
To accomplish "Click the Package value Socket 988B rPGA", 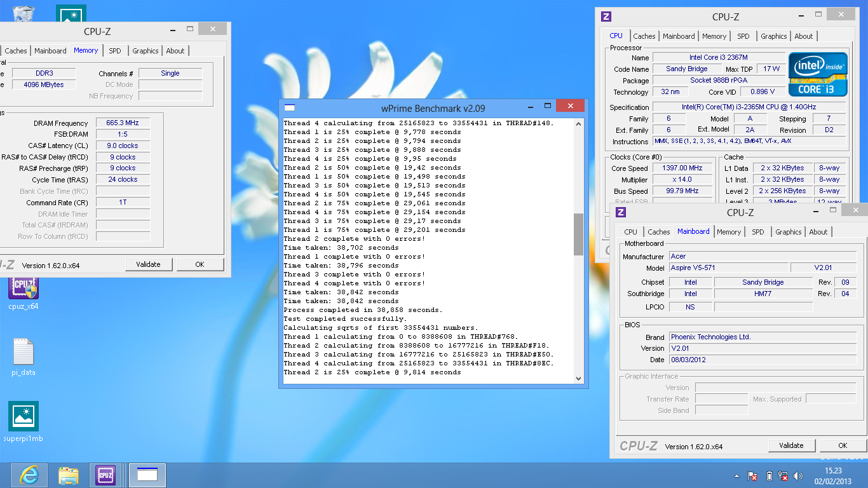I will (719, 80).
